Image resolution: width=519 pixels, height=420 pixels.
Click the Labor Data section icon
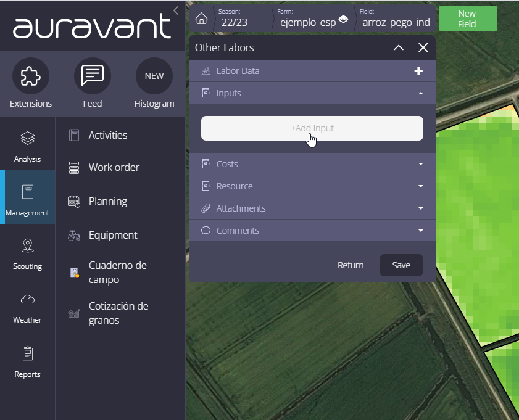tap(206, 71)
